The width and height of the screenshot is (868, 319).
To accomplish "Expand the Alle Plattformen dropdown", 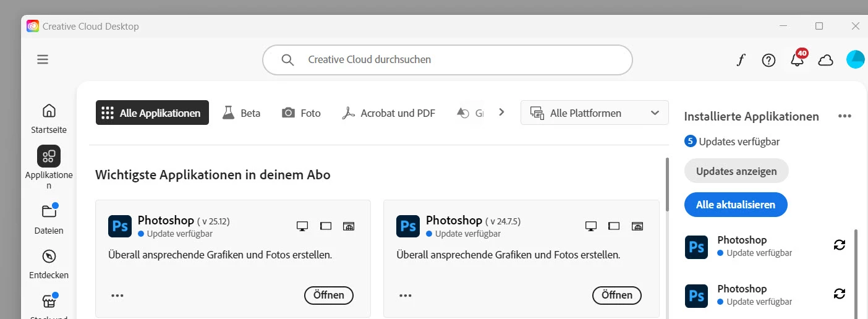I will pyautogui.click(x=595, y=113).
